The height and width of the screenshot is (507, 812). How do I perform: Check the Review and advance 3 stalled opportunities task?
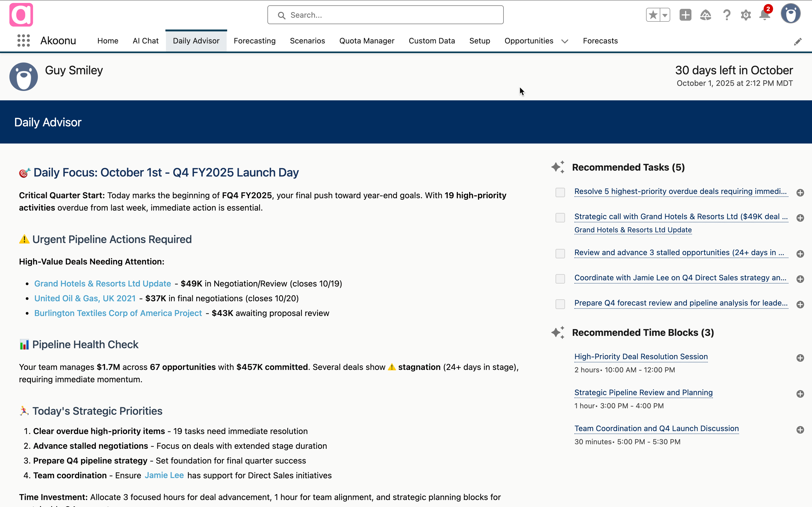(x=560, y=253)
